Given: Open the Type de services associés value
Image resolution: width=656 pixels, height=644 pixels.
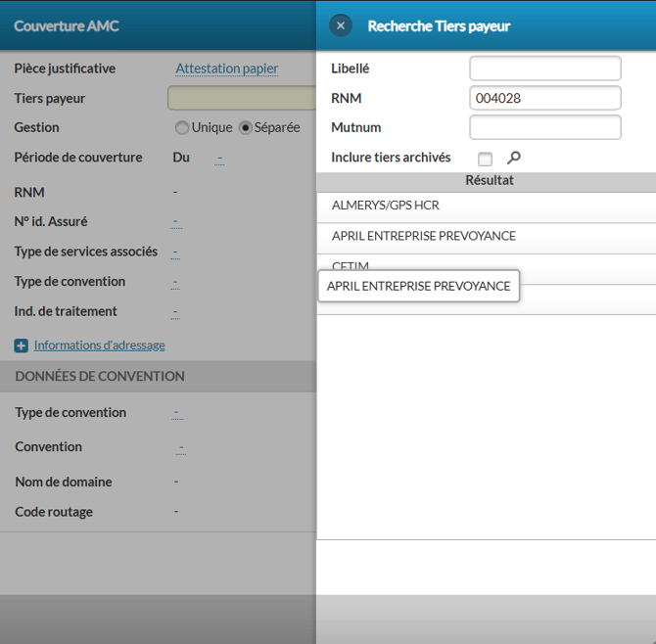Looking at the screenshot, I should coord(176,253).
